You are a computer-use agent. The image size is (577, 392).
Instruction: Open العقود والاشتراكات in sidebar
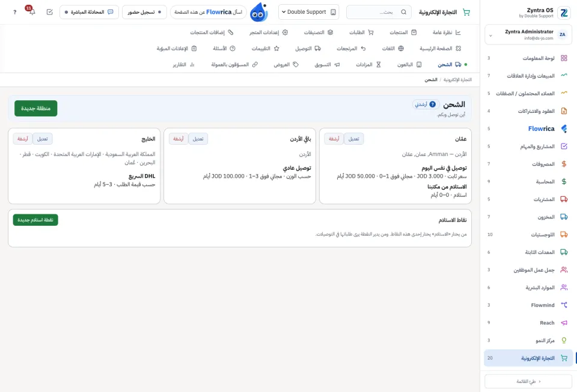point(528,111)
